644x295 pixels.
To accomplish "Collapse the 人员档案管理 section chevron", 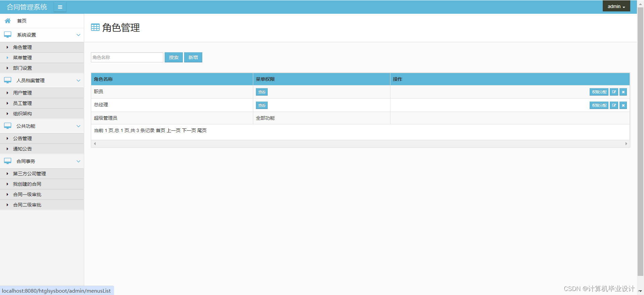I will tap(78, 80).
